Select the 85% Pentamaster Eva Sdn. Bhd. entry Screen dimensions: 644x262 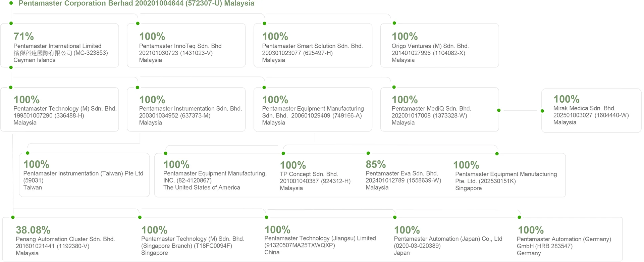(x=403, y=175)
